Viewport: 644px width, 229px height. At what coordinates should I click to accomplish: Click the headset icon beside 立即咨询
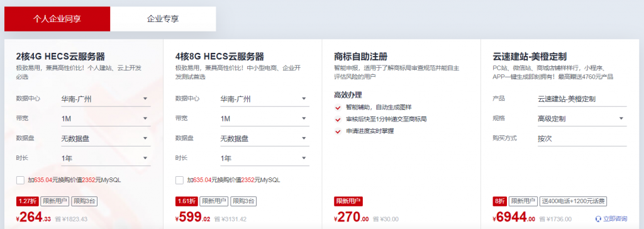pyautogui.click(x=599, y=219)
